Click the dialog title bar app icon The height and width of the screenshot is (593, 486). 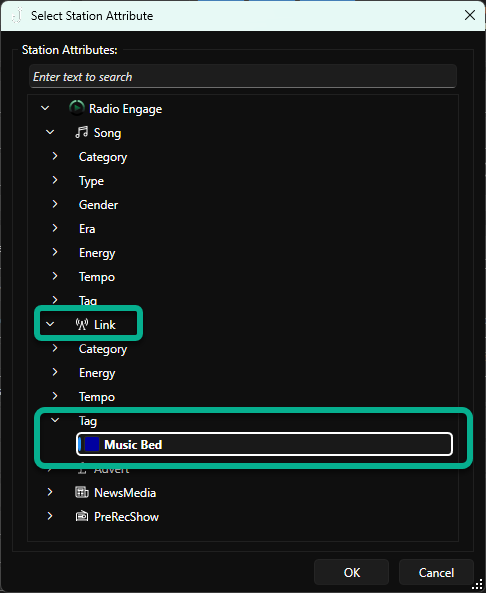(x=17, y=16)
